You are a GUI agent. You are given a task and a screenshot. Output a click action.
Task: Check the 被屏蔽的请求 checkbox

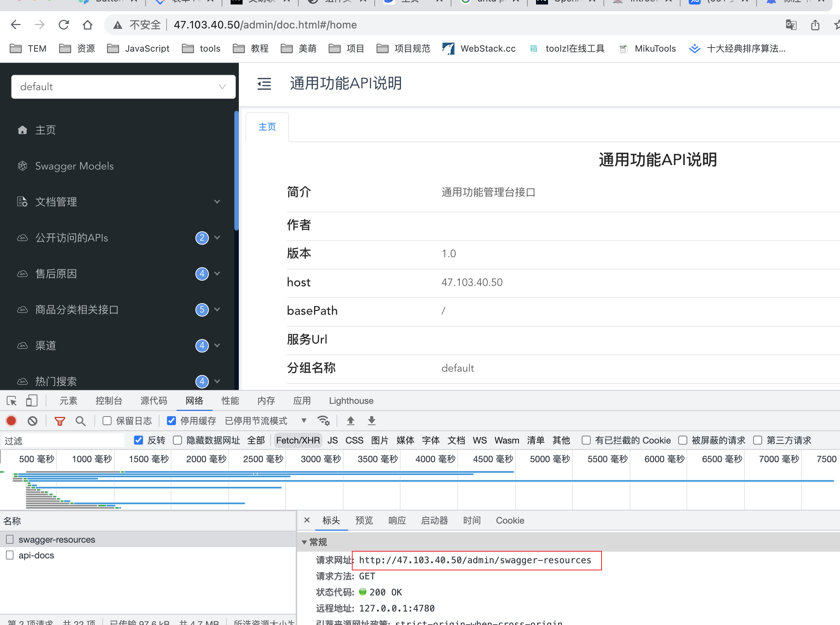[683, 440]
